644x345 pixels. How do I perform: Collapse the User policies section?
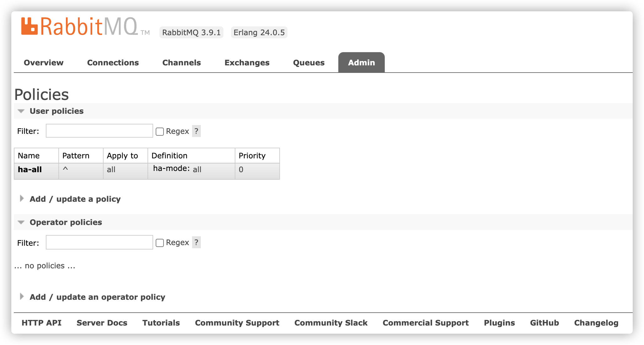pos(56,111)
